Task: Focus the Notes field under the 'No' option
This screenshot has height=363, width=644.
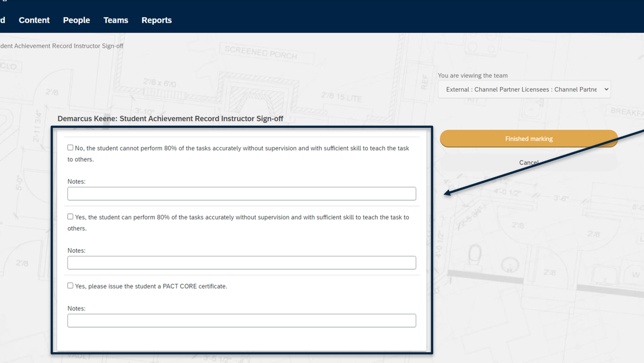Action: point(241,194)
